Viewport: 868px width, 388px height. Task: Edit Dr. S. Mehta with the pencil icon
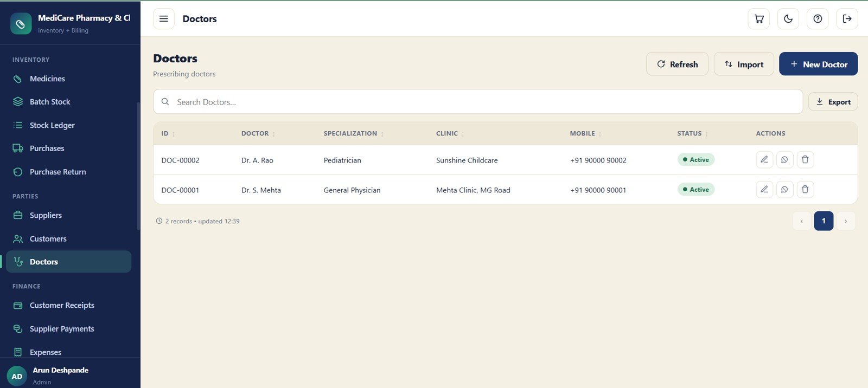pyautogui.click(x=764, y=189)
